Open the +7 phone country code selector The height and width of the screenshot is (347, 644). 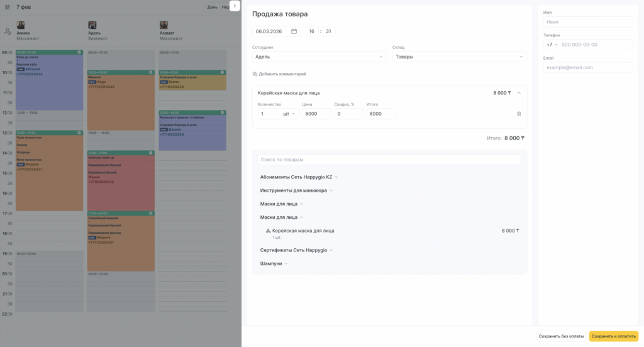(x=552, y=45)
